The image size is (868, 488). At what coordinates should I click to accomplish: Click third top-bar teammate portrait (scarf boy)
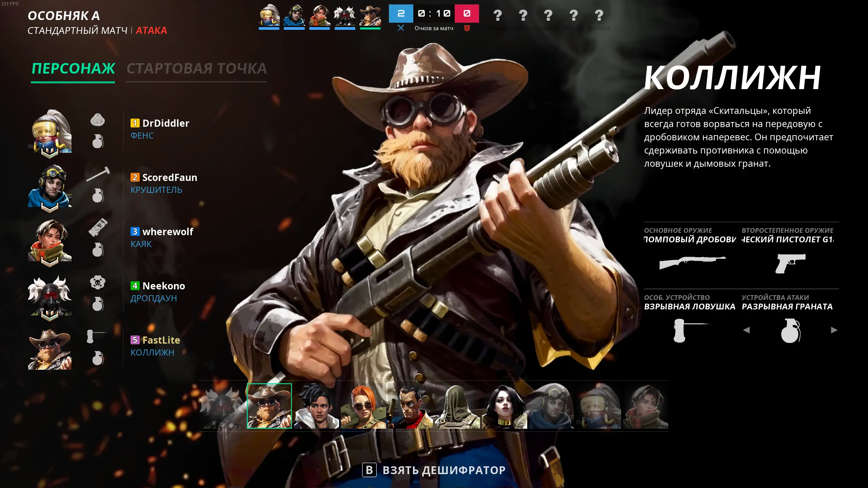(319, 16)
